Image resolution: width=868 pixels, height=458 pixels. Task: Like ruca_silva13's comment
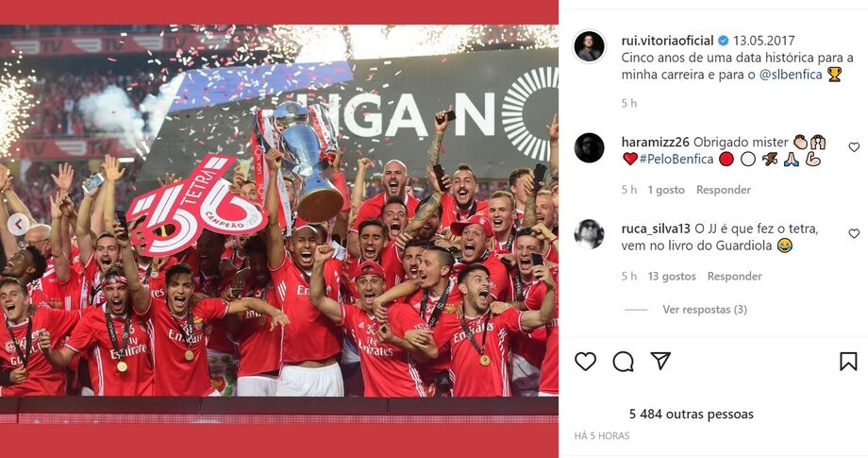pyautogui.click(x=854, y=233)
